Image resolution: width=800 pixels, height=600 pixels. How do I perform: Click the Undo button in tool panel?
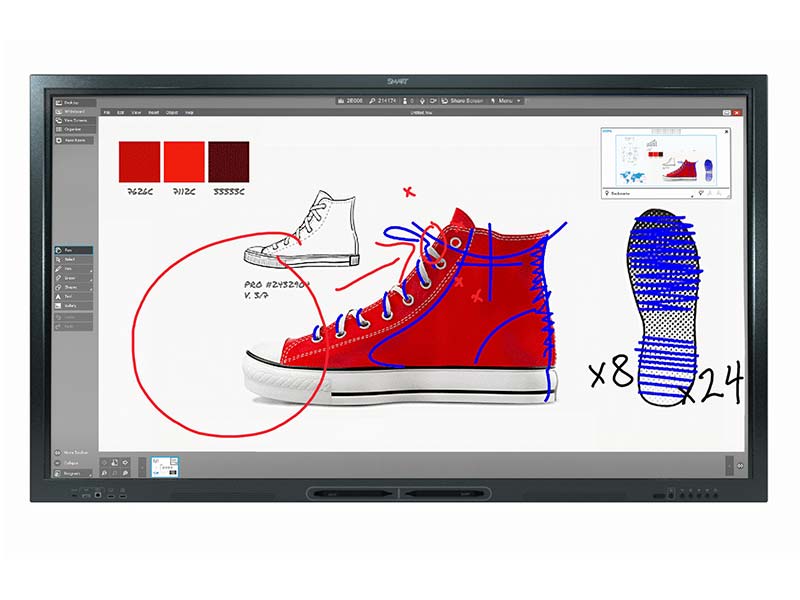tap(73, 317)
